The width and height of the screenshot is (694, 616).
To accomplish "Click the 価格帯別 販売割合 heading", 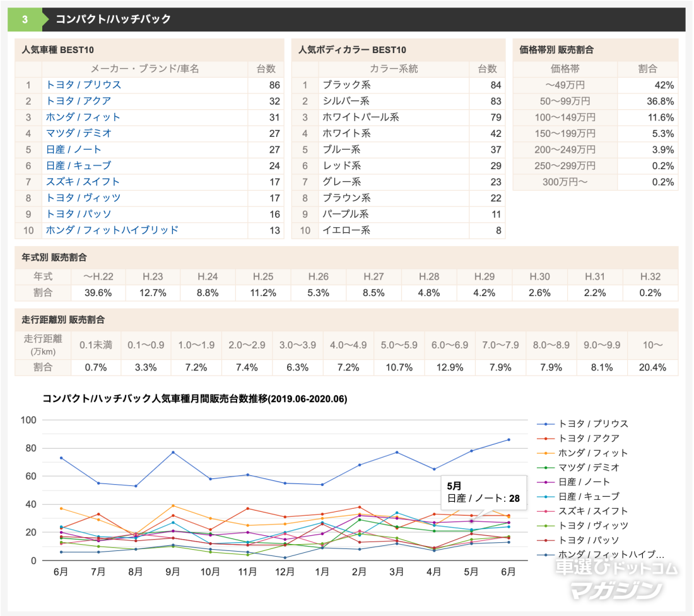I will [x=556, y=50].
